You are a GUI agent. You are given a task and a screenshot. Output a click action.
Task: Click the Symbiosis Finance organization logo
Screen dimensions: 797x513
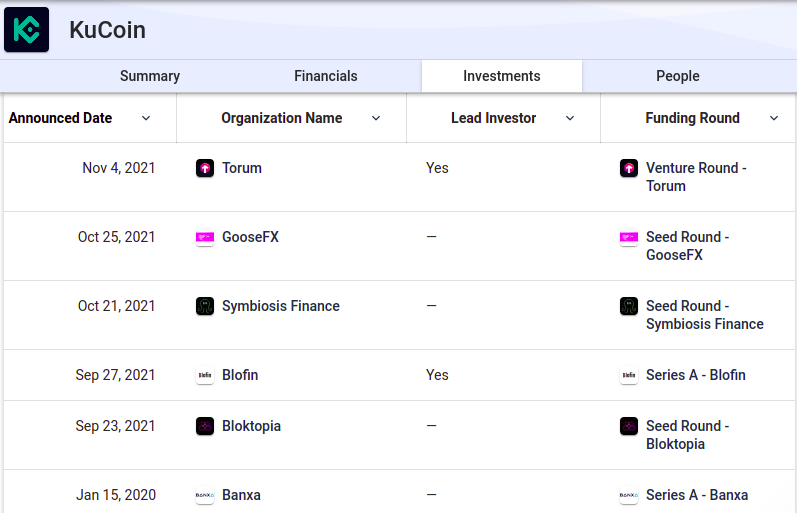pos(205,306)
